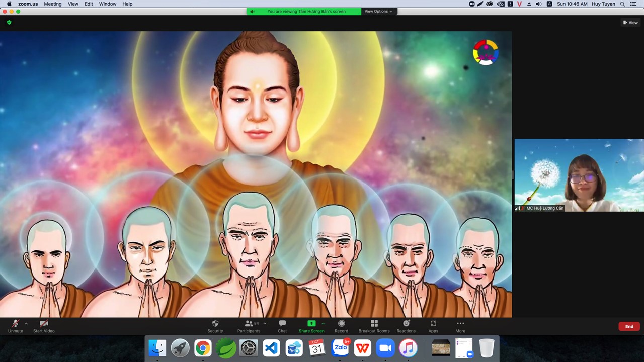The image size is (644, 362).
Task: Open the Participants panel
Action: [249, 326]
